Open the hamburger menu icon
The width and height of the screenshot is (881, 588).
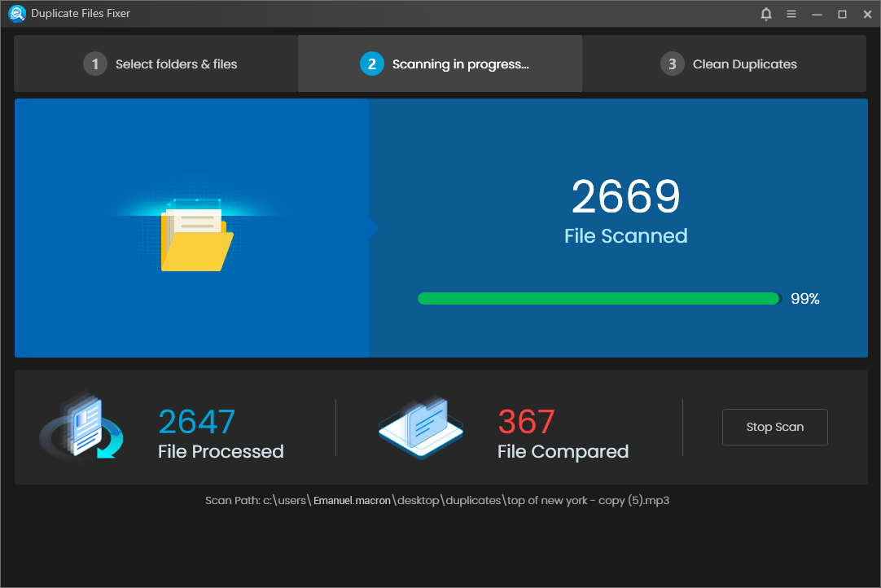coord(791,14)
